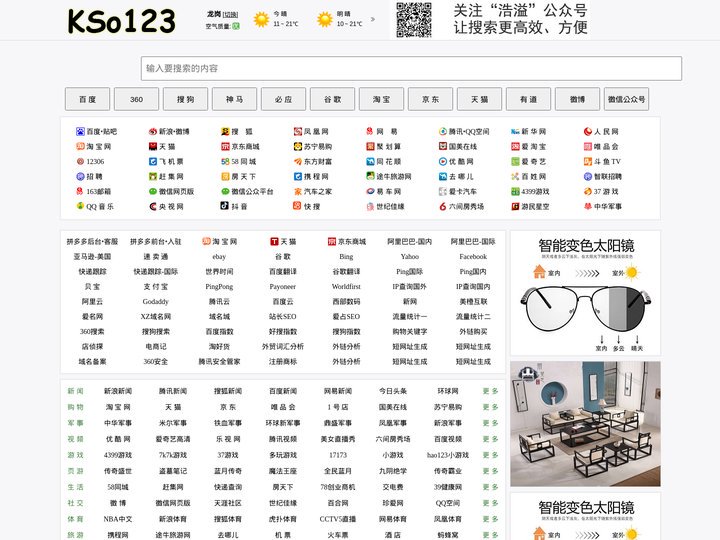Open the 百度翻译 link
Image resolution: width=720 pixels, height=540 pixels.
tap(283, 272)
